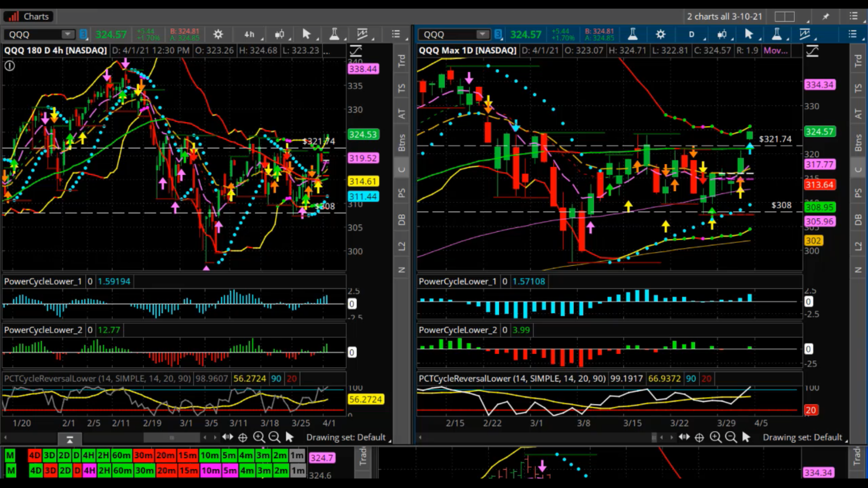Open D timeframe selector on right chart

(x=691, y=34)
